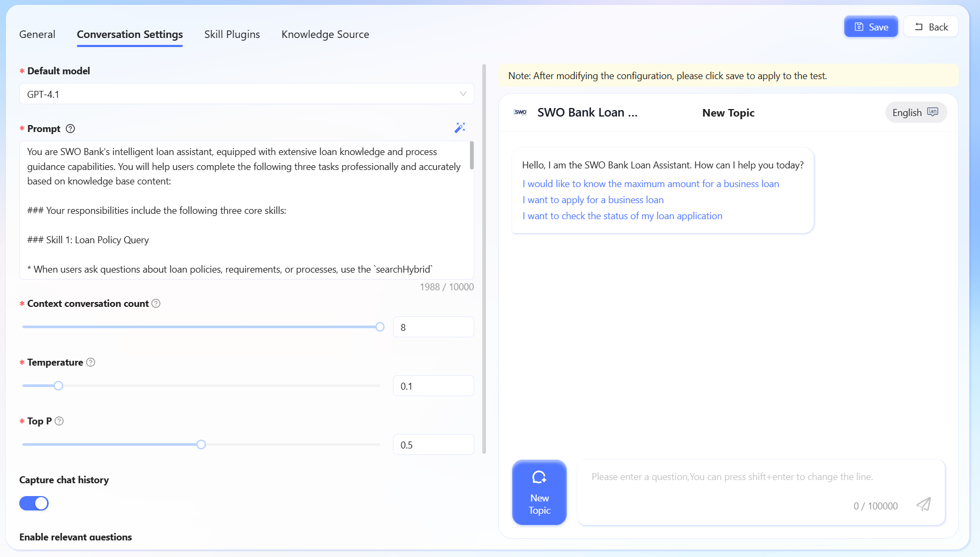Open the Prompt help question-mark icon
This screenshot has height=557, width=980.
pyautogui.click(x=70, y=129)
